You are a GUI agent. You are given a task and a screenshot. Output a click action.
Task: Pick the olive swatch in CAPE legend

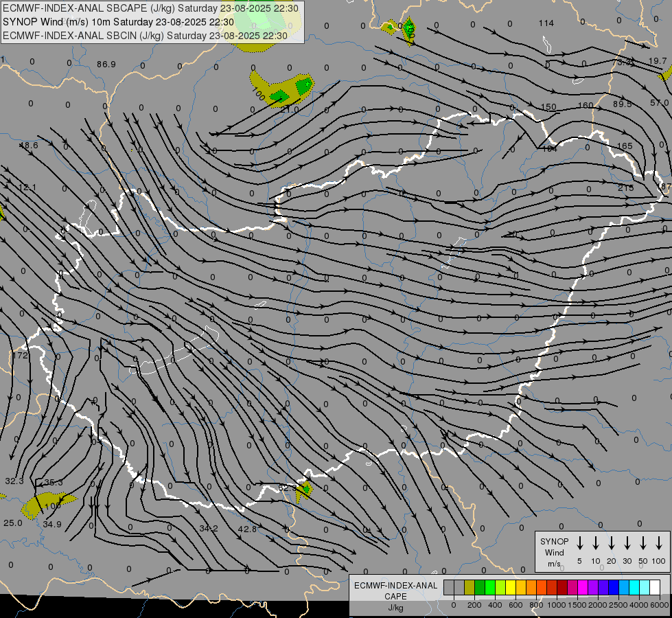(470, 588)
